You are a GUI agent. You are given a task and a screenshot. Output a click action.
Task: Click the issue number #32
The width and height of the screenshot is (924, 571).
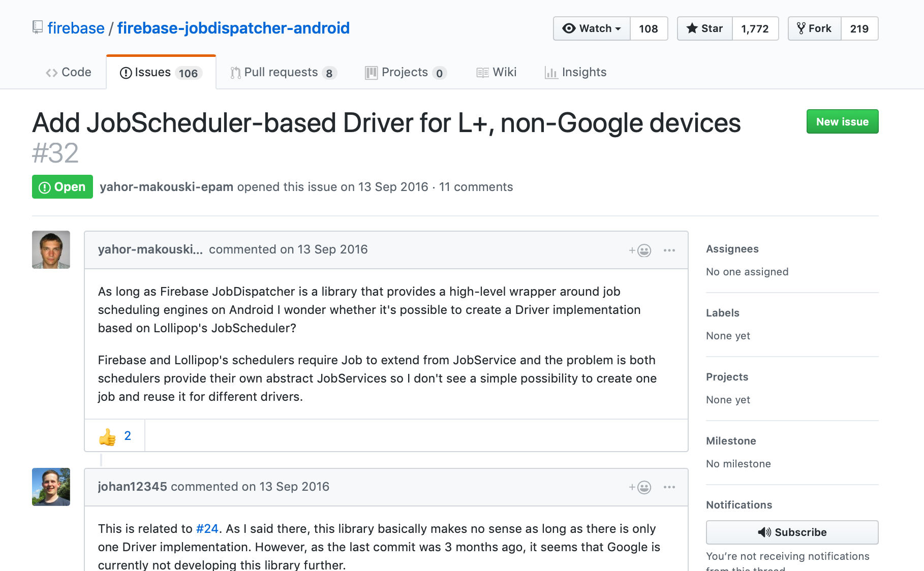[x=55, y=153]
